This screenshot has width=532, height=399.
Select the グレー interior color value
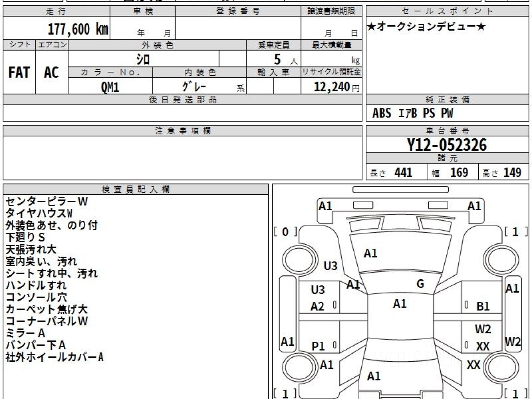[195, 86]
